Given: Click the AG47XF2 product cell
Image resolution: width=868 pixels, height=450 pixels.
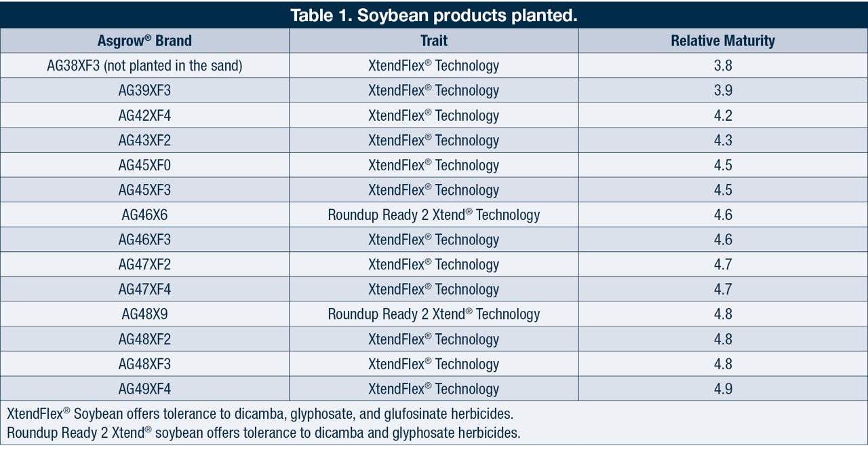Looking at the screenshot, I should (144, 265).
